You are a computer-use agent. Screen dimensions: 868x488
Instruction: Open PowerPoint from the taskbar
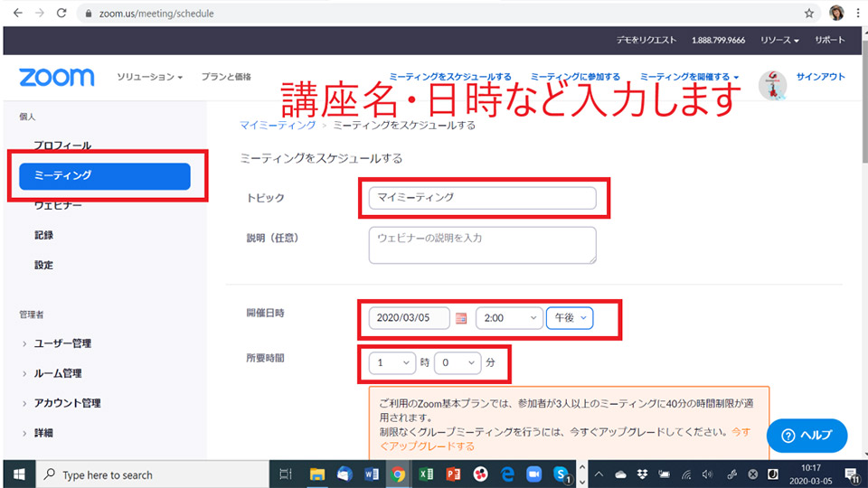coord(453,474)
